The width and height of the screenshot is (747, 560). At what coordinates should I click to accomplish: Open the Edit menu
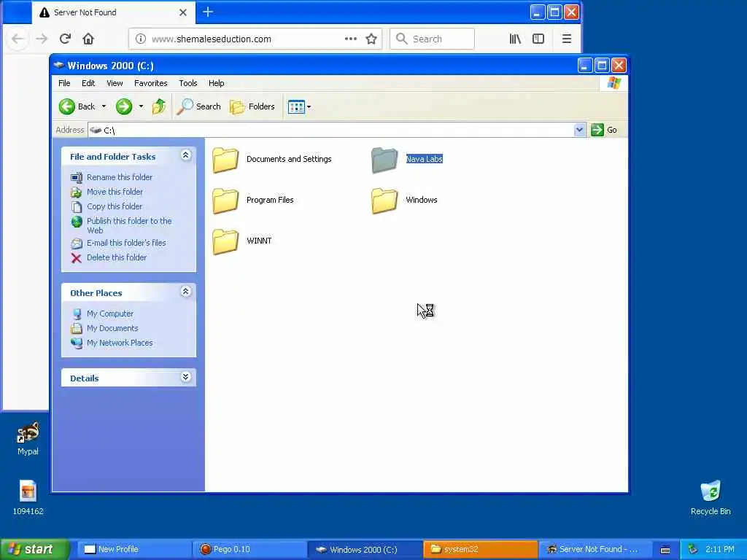pyautogui.click(x=88, y=83)
